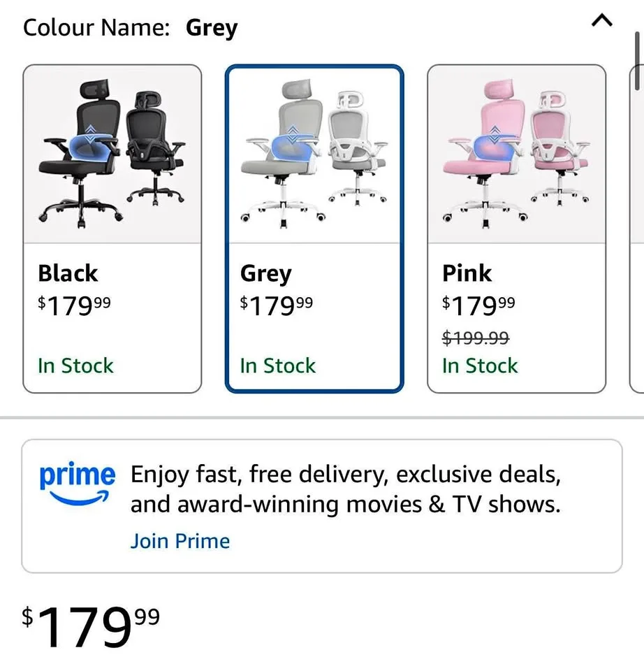This screenshot has height=671, width=644.
Task: Click the Black label text
Action: [68, 273]
